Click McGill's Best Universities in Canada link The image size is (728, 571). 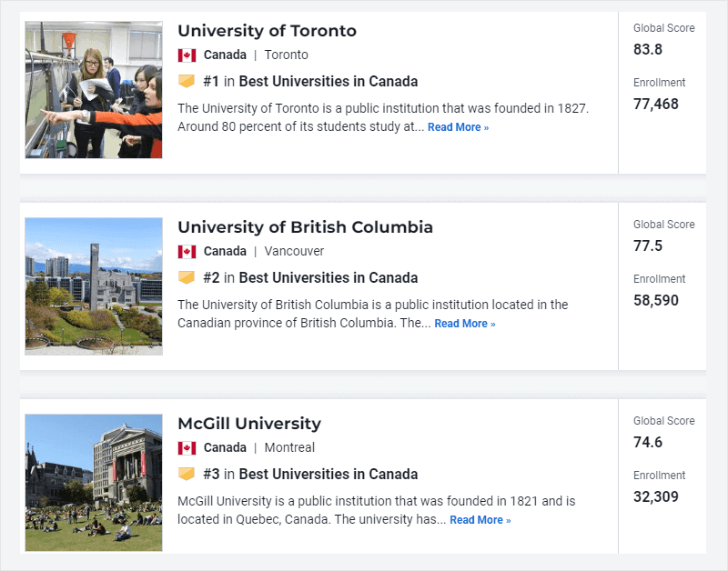[x=329, y=475]
